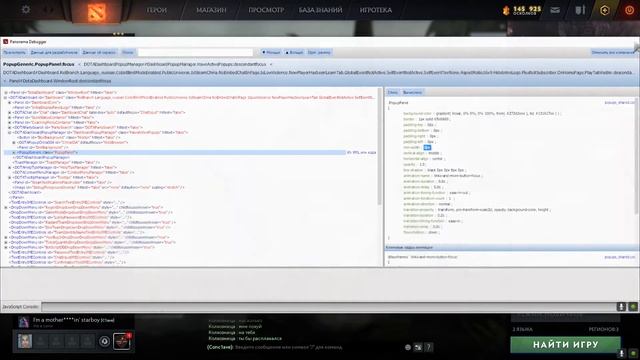Viewport: 640px width, 360px height.
Task: Click the green icon under НАЙТИ ИГРУ
Action: 633,353
